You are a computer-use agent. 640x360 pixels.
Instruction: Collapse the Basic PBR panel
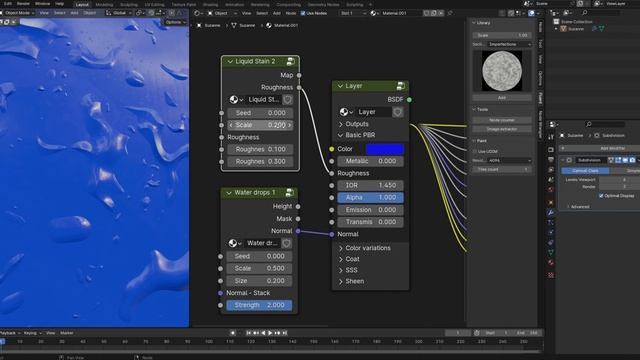pos(356,135)
